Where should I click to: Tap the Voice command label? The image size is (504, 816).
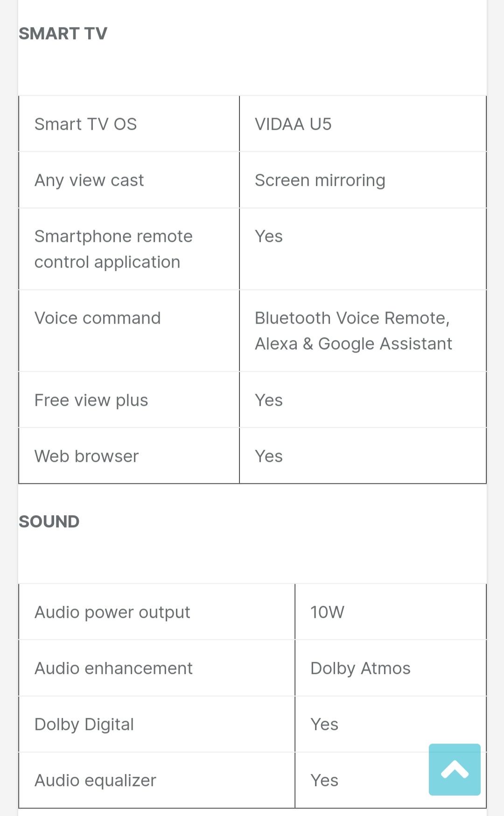(98, 318)
